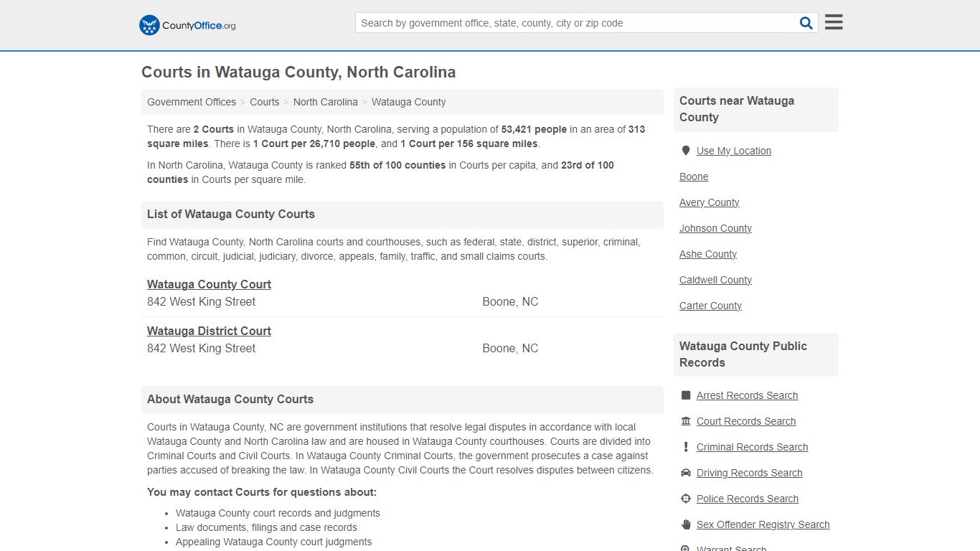The image size is (980, 551).
Task: Click the Police Records crosshair icon
Action: (x=686, y=499)
